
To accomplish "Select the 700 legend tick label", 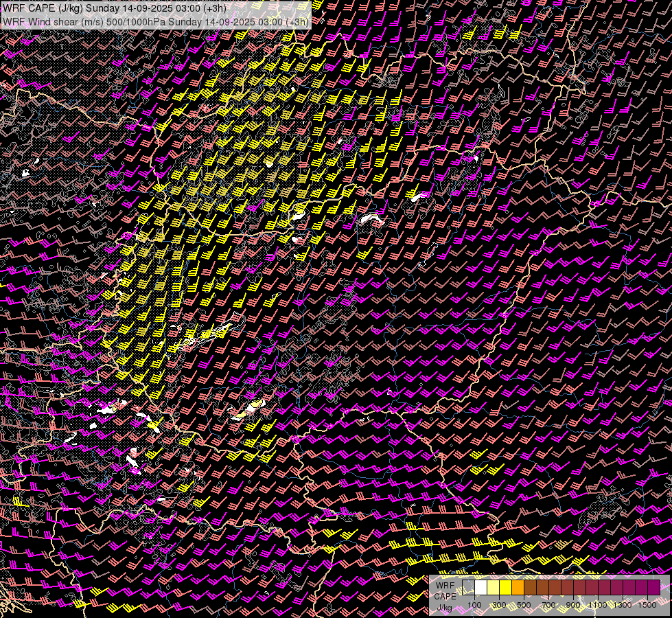I will (x=548, y=605).
